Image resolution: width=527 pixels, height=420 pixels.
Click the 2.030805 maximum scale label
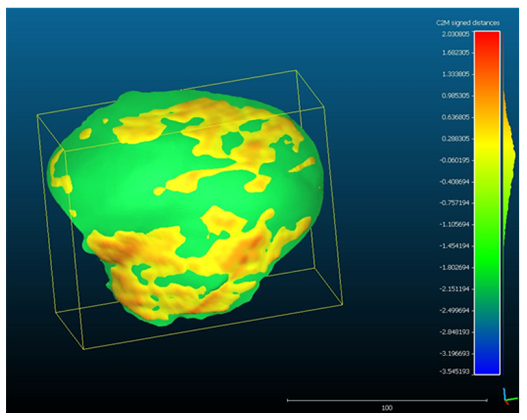455,34
